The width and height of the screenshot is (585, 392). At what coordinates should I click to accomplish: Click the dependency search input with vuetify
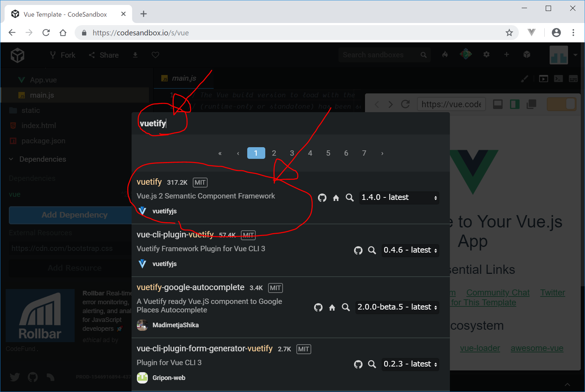tap(290, 123)
